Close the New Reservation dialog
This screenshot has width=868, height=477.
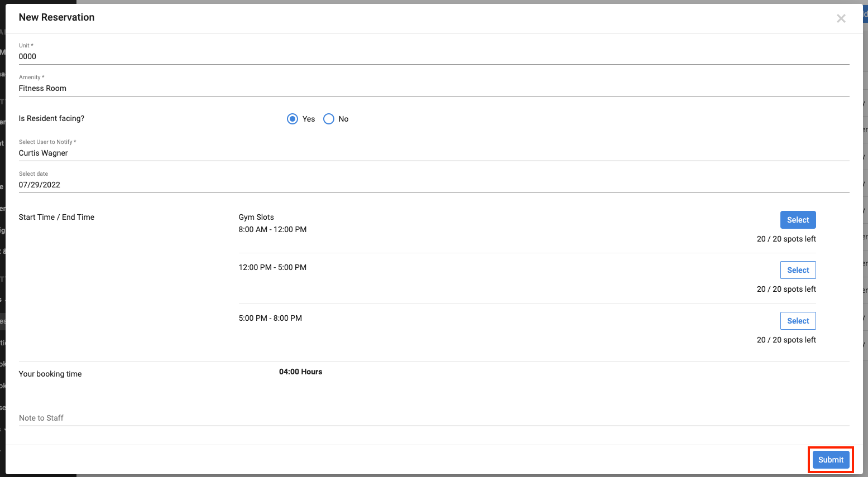(x=841, y=19)
